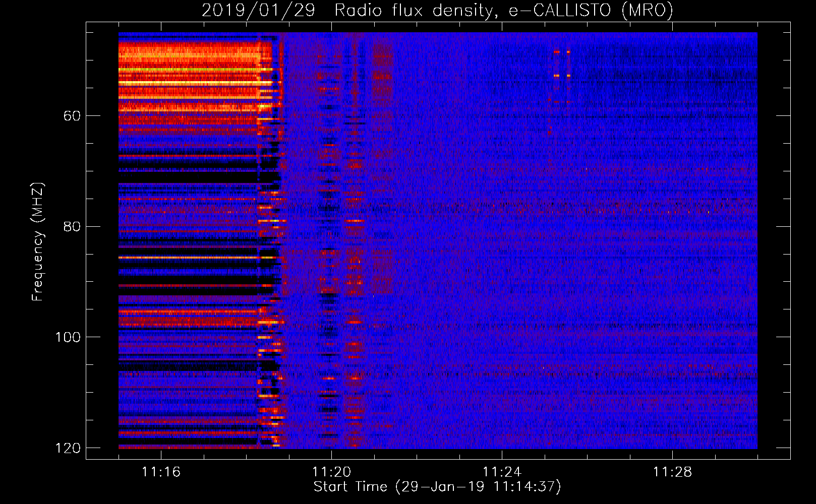
Task: Click the 60 frequency tick label
Action: pos(72,116)
